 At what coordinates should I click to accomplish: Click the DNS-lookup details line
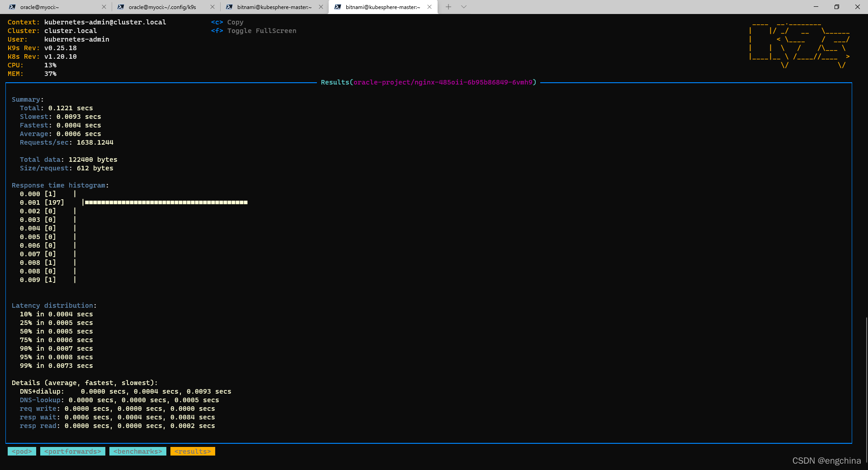pos(119,400)
